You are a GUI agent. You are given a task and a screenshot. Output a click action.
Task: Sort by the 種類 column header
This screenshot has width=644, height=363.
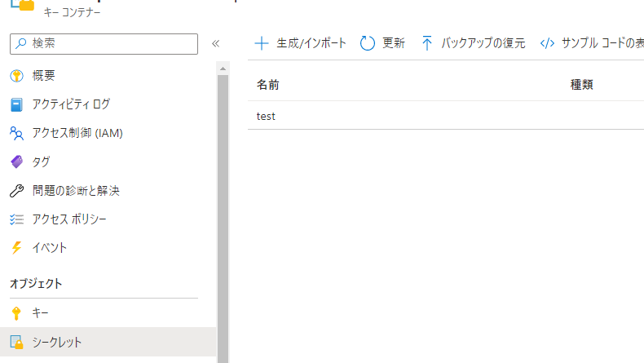click(x=581, y=85)
